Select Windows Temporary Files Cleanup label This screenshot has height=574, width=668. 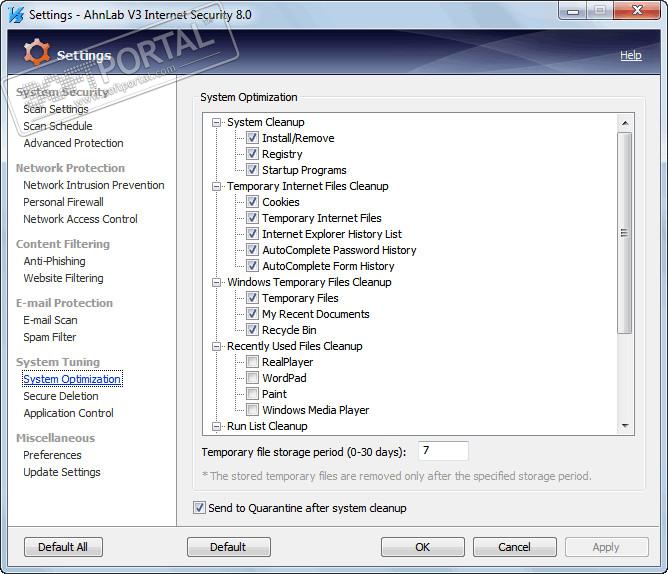pyautogui.click(x=309, y=282)
